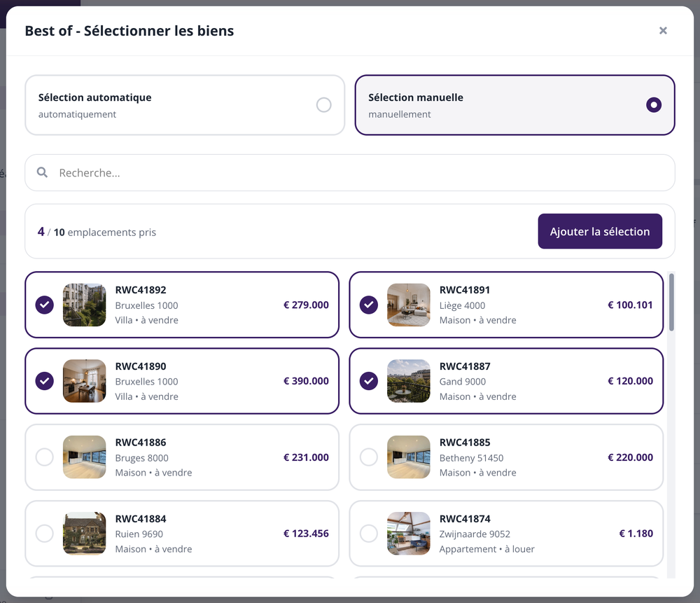View the RWC41885 Betheny photo
The image size is (700, 603).
pos(409,457)
